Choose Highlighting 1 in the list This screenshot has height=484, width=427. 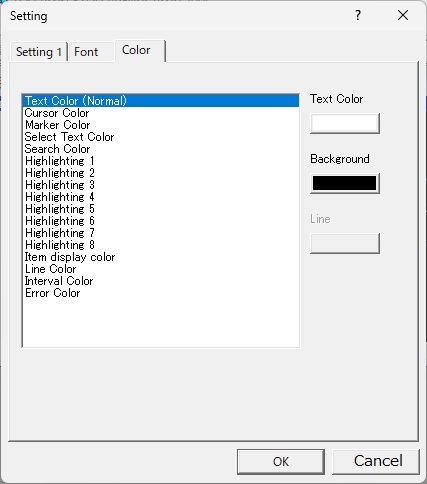pyautogui.click(x=160, y=161)
